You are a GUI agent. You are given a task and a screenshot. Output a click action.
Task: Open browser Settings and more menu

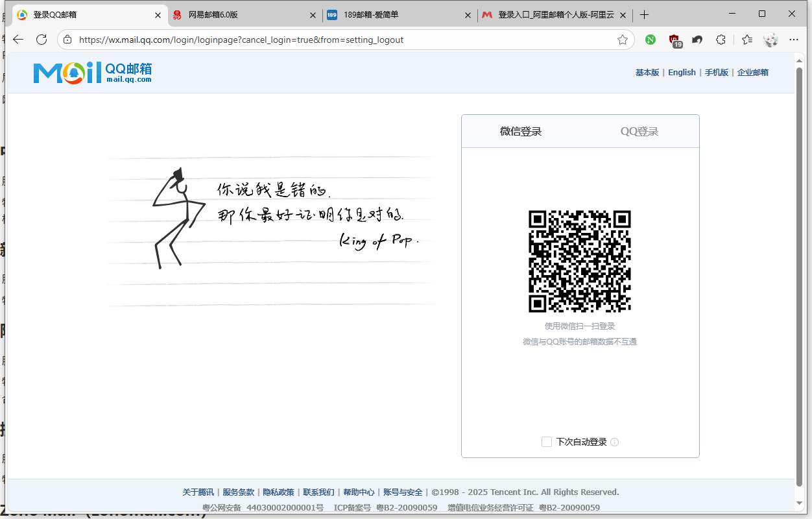[794, 40]
